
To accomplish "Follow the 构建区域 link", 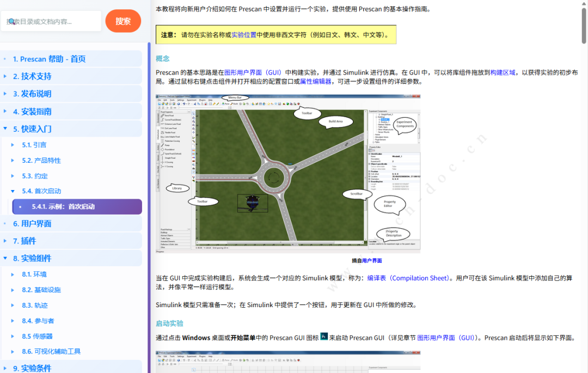I will [503, 72].
